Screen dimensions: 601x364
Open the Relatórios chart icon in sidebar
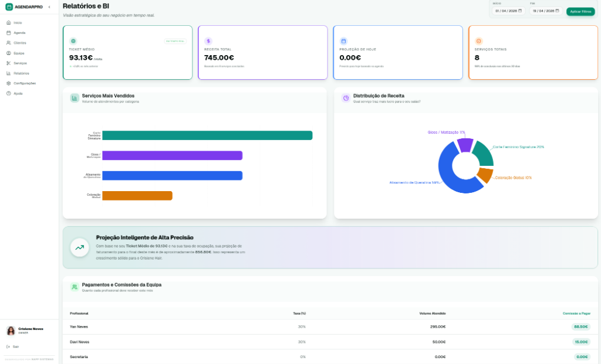8,73
